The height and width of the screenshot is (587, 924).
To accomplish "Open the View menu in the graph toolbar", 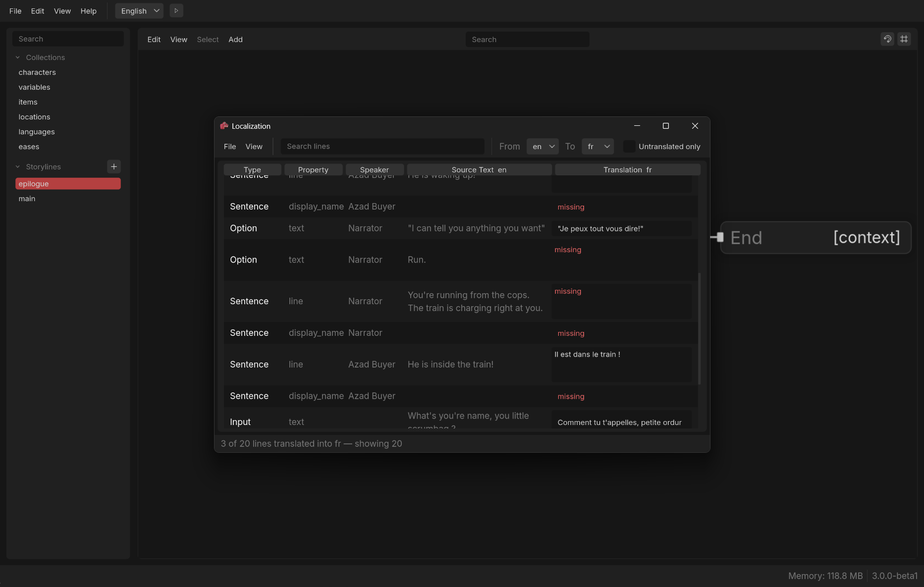I will [x=179, y=39].
